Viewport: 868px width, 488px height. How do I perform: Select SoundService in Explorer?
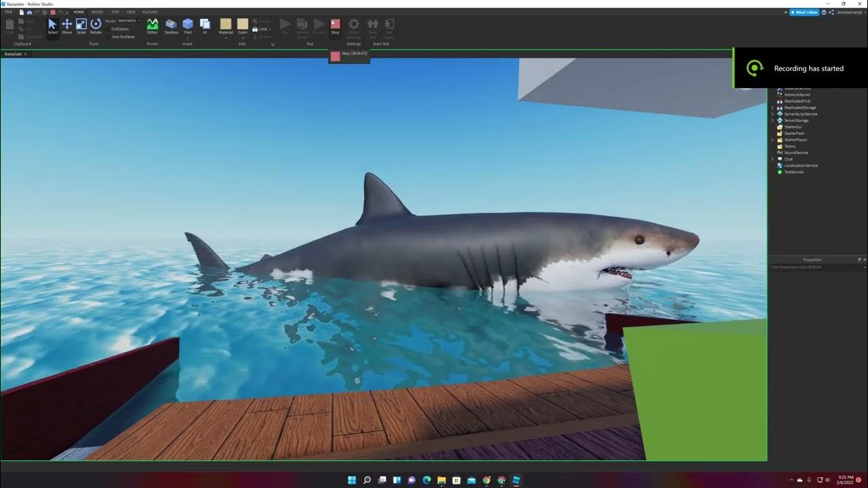[x=796, y=152]
